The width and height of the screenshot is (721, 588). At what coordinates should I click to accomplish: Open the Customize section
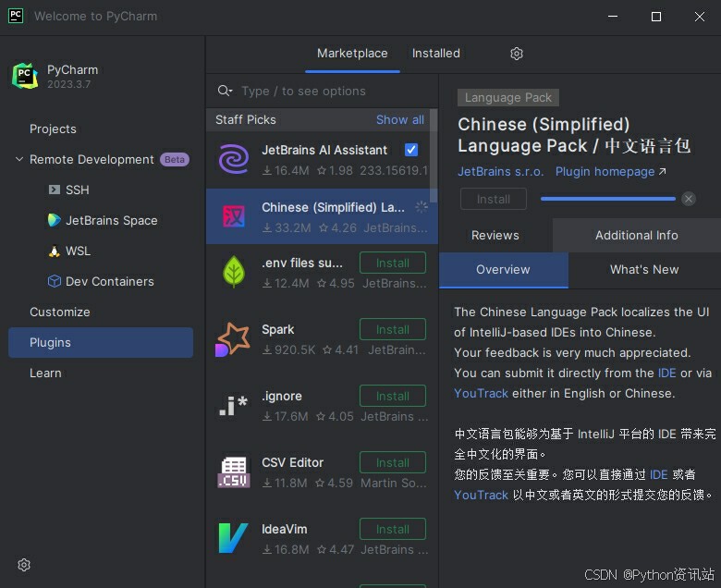tap(60, 312)
